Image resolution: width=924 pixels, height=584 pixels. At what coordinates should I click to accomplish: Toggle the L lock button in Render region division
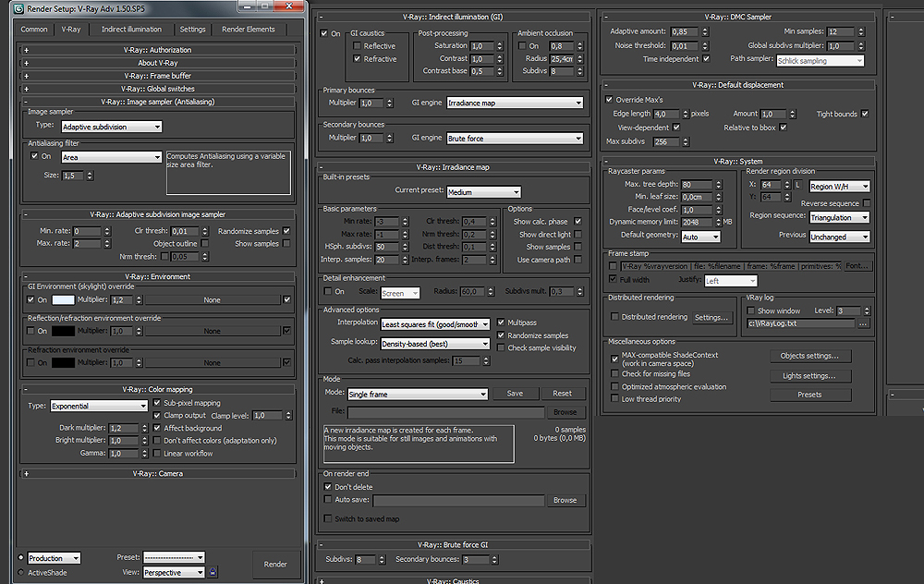[x=798, y=185]
